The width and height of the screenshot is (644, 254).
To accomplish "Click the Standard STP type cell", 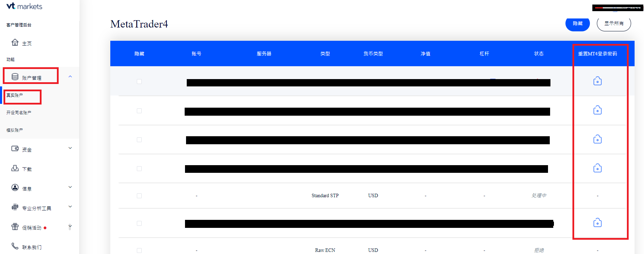I will click(325, 195).
